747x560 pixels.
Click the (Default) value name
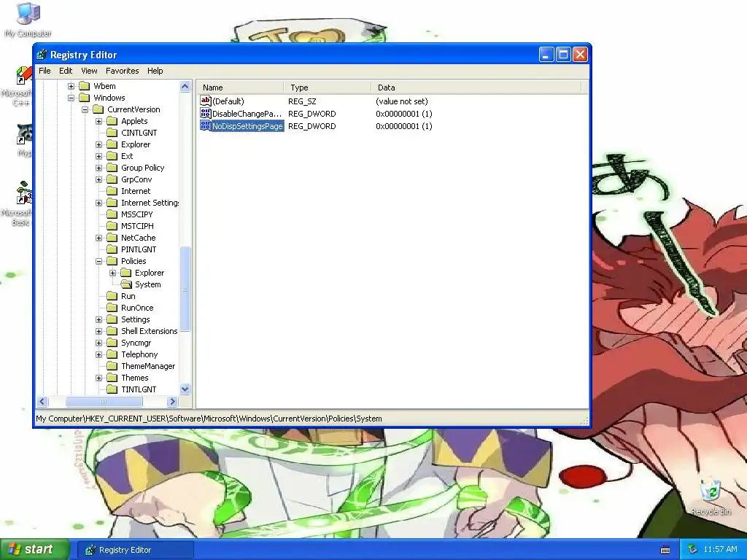(228, 101)
